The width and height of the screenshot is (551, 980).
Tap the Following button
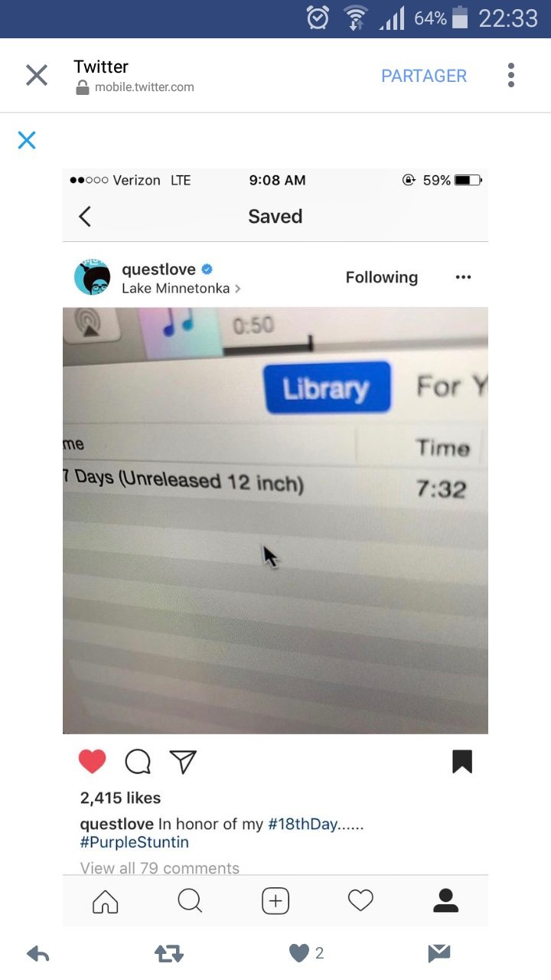[x=382, y=277]
